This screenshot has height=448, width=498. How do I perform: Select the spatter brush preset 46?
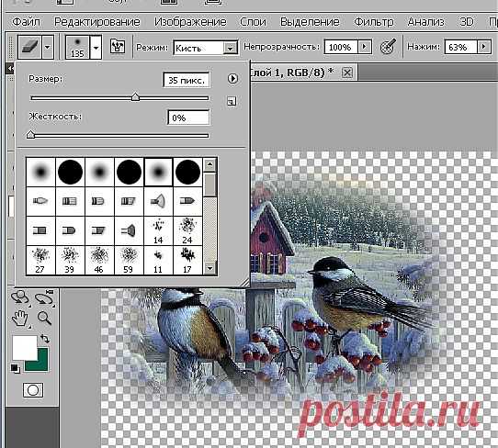click(x=99, y=260)
